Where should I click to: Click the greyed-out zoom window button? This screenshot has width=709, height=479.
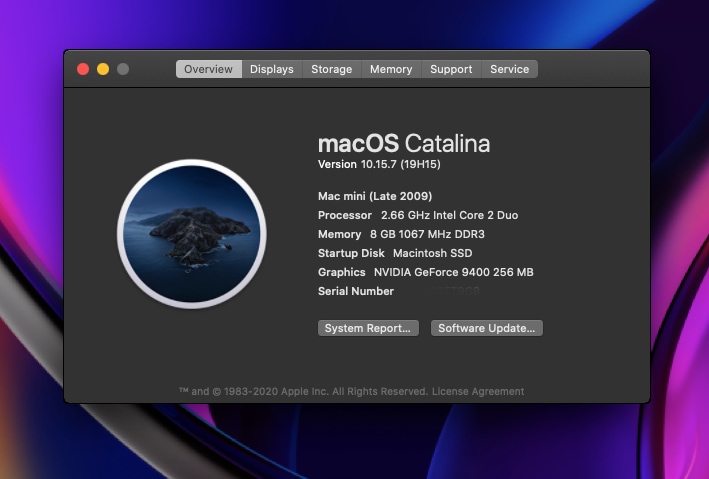click(x=123, y=69)
